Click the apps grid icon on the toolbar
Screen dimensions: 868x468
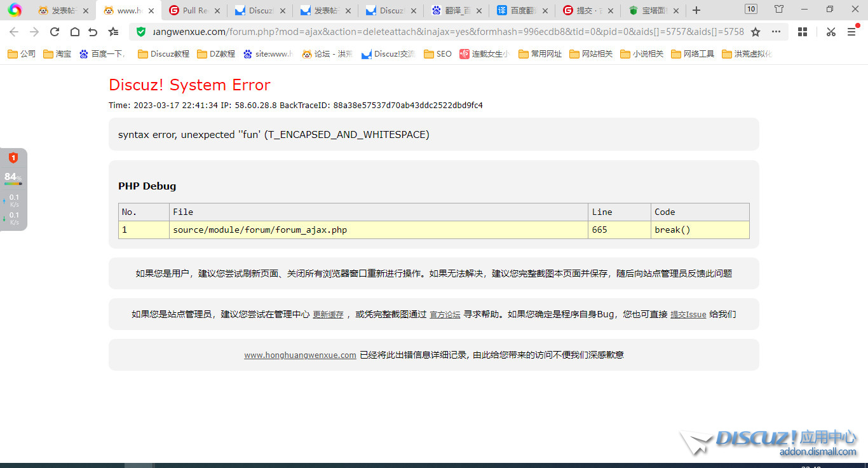pos(802,32)
